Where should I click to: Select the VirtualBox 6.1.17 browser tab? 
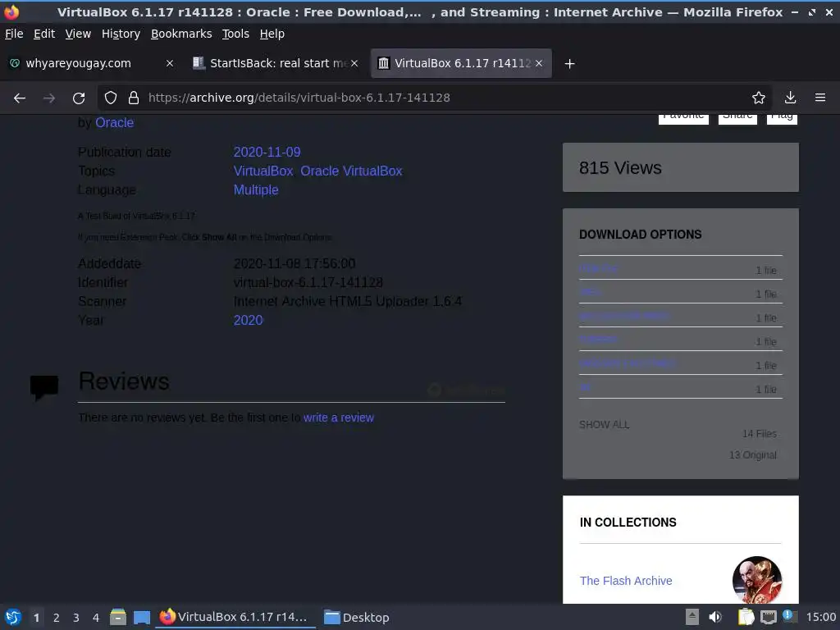(461, 63)
